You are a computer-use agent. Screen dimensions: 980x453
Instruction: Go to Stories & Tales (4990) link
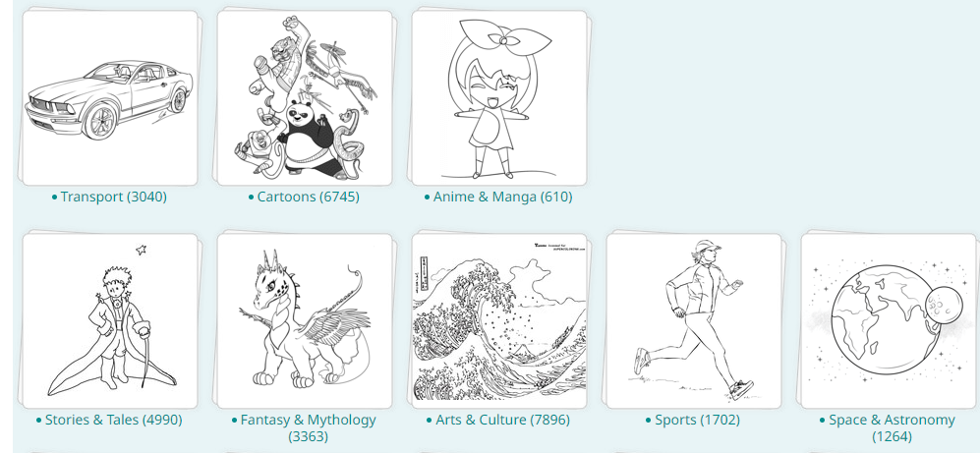[x=114, y=420]
